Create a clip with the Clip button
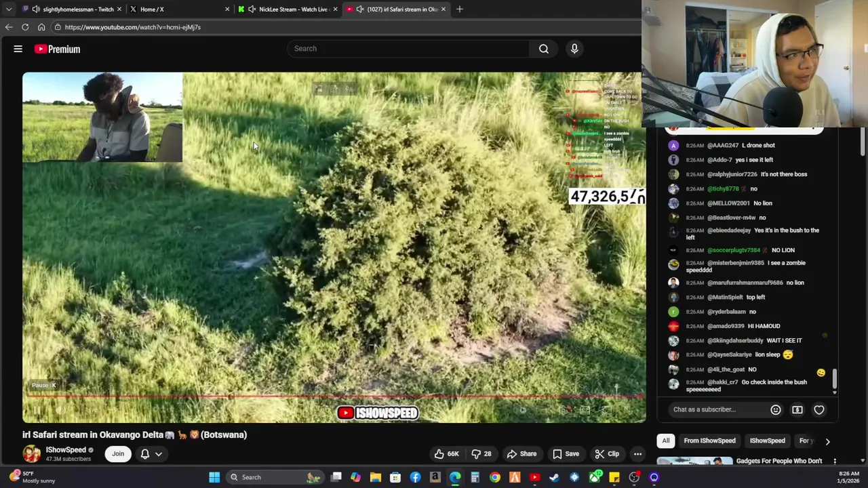Image resolution: width=868 pixels, height=488 pixels. pyautogui.click(x=607, y=454)
